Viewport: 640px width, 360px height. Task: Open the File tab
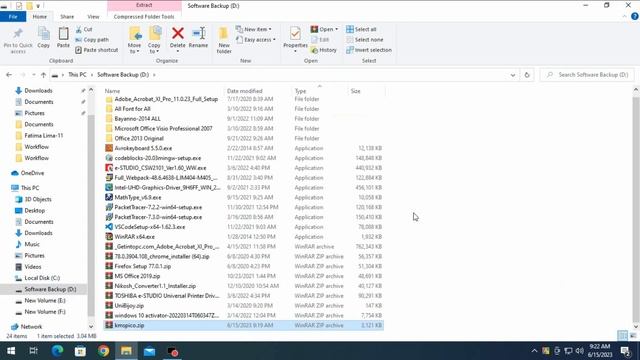coord(13,17)
